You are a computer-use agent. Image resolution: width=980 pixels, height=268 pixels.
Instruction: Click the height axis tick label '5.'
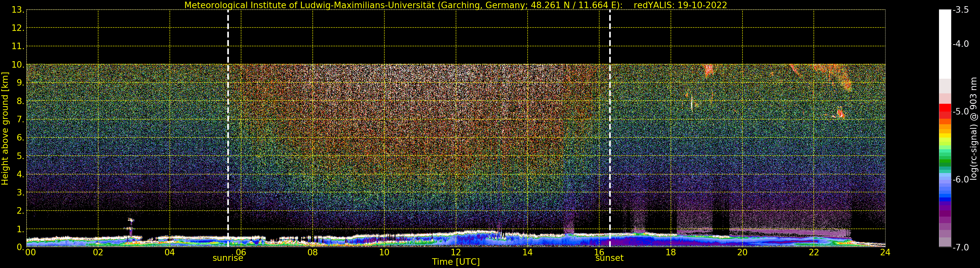click(20, 156)
